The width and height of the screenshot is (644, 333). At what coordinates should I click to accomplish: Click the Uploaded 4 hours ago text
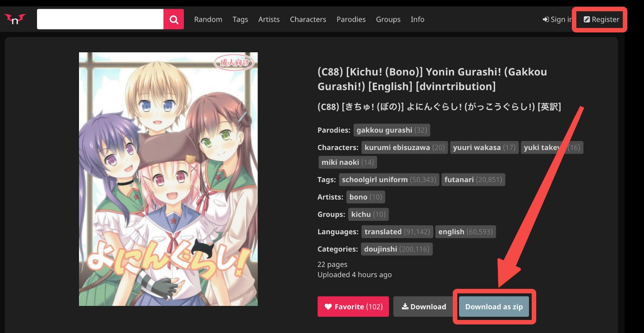354,275
